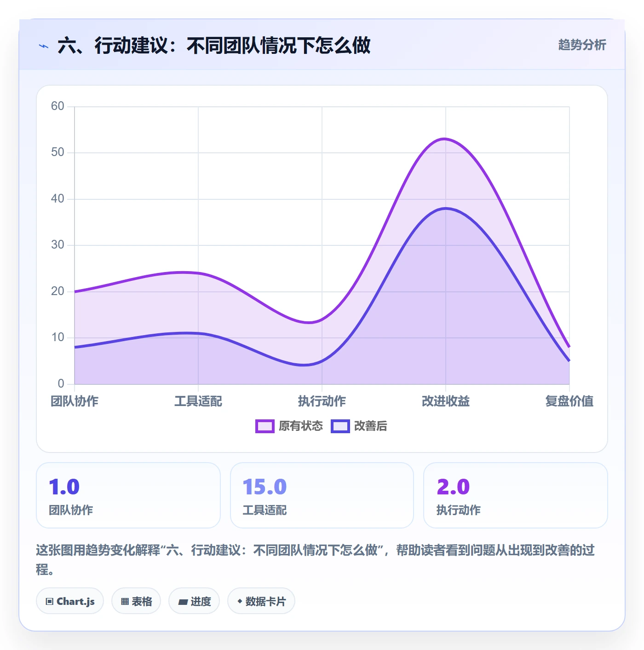The height and width of the screenshot is (650, 644).
Task: Click the bar icon in 进度 tag
Action: click(183, 602)
